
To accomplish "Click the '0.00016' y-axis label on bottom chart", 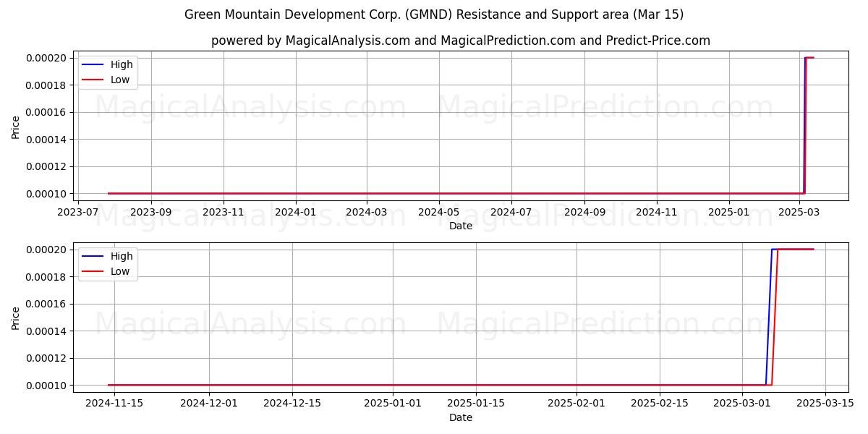I will tap(47, 304).
